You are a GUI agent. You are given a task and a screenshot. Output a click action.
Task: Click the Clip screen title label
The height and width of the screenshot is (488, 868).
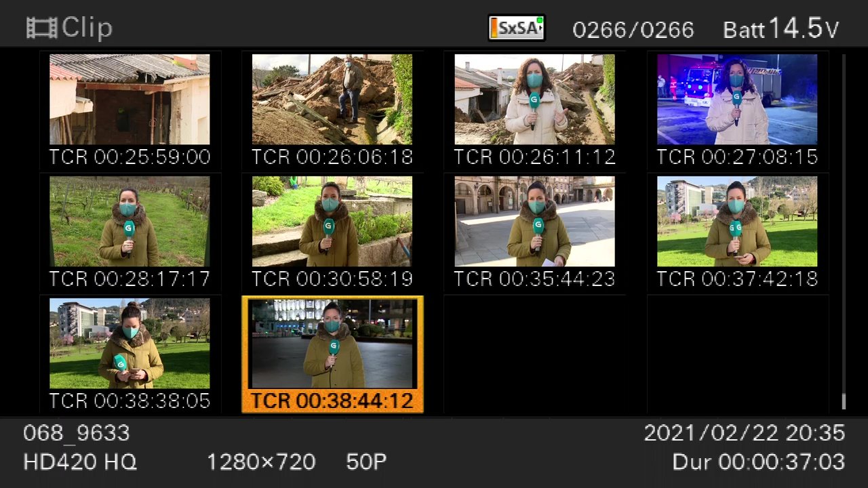tap(87, 28)
